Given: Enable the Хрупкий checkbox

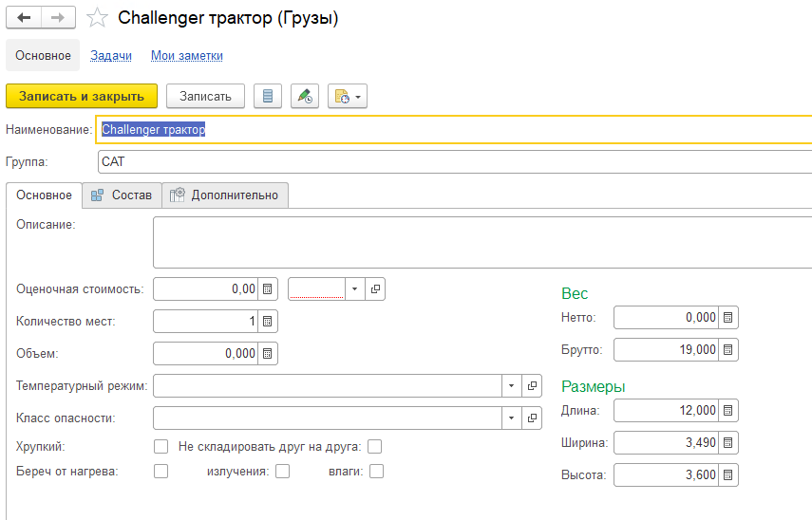Looking at the screenshot, I should tap(161, 446).
